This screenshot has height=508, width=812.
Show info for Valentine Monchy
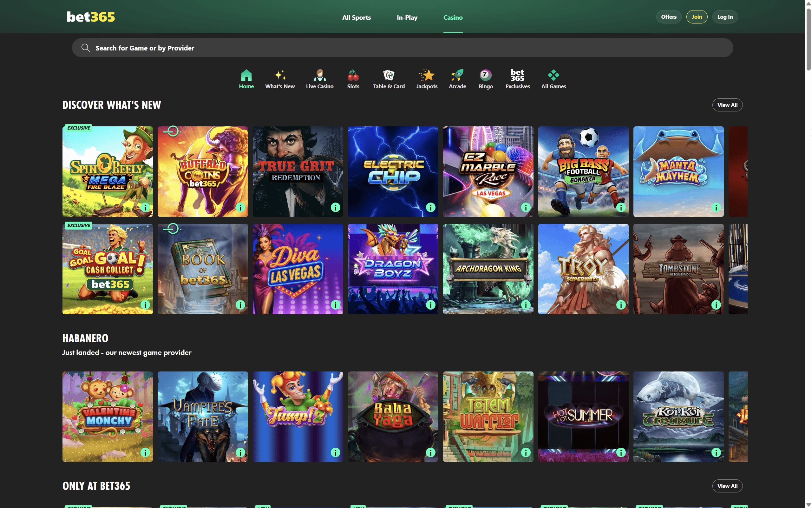pos(145,452)
